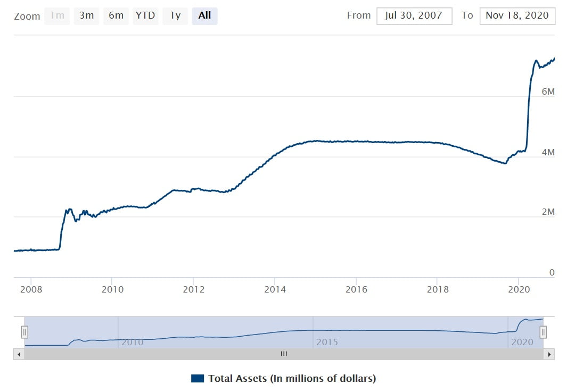Choose the 6m zoom option
567x392 pixels.
[116, 15]
